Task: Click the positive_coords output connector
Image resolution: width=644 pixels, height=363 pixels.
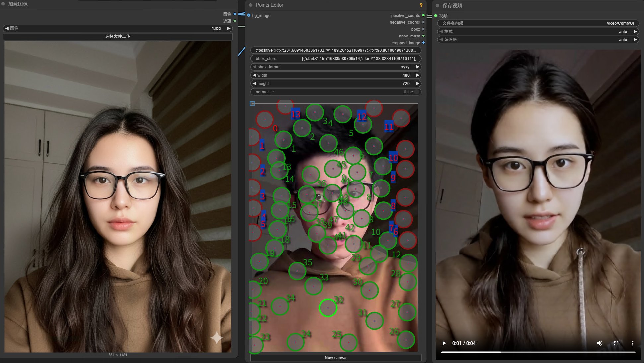Action: pos(423,15)
